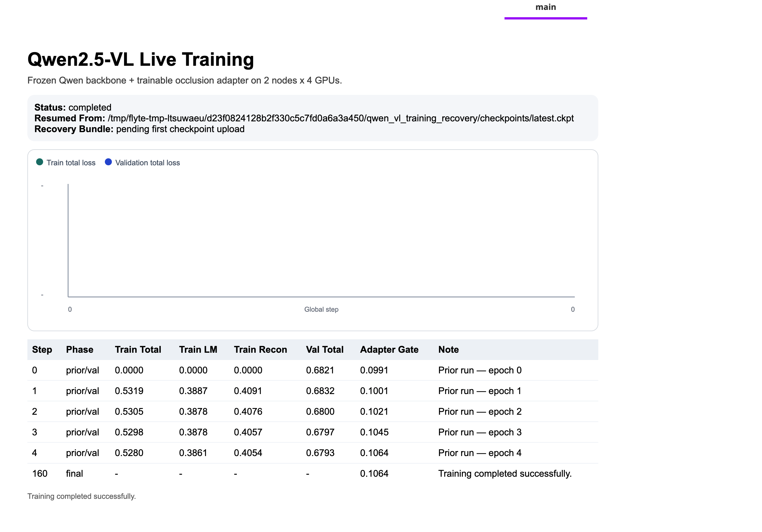The width and height of the screenshot is (762, 532).
Task: Click the Train Total column header
Action: (138, 350)
